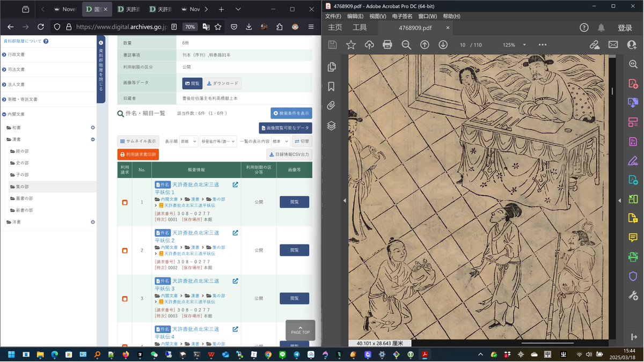Collapse the 漢書 folder minus icon

pos(93,139)
